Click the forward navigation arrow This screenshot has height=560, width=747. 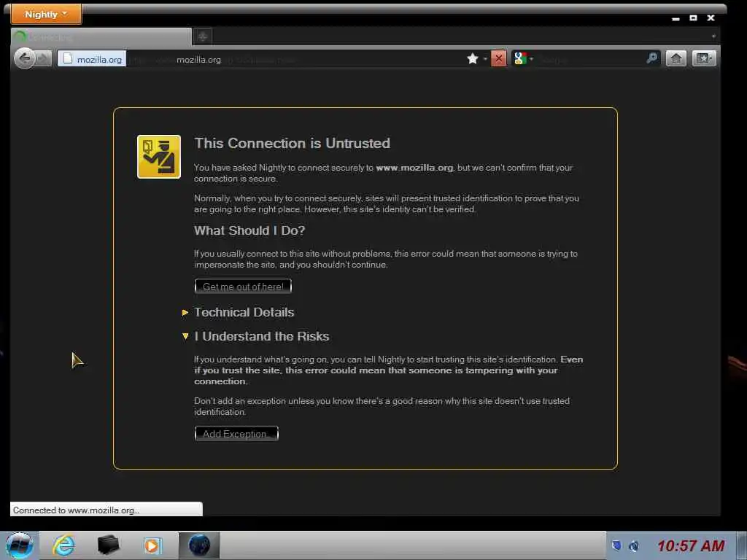pos(44,59)
